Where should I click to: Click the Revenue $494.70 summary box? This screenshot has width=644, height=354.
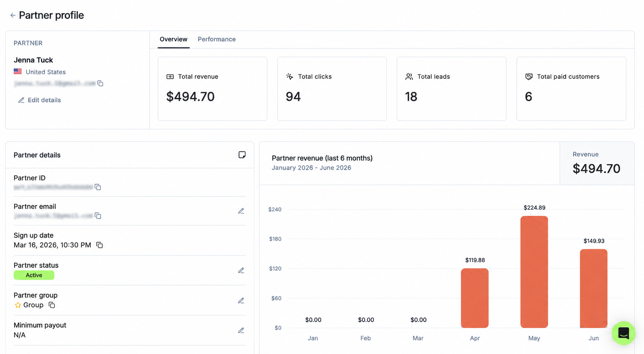597,163
